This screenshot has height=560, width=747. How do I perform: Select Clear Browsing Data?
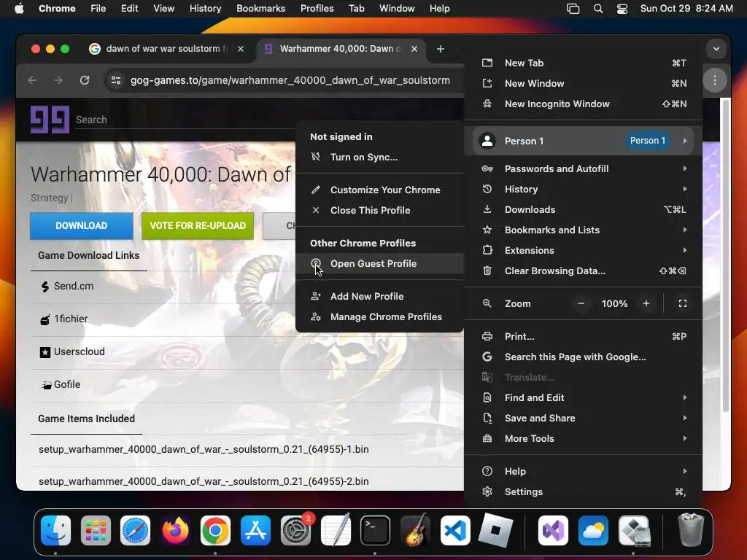pyautogui.click(x=584, y=271)
